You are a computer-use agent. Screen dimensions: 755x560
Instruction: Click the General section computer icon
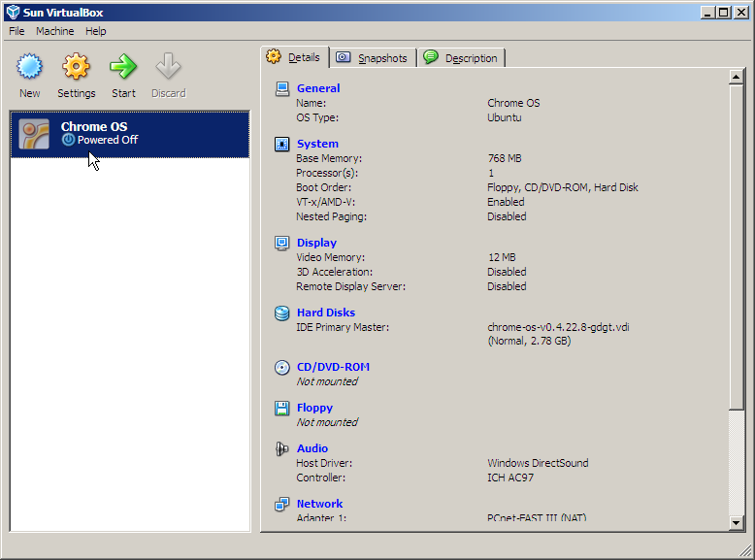pyautogui.click(x=281, y=88)
